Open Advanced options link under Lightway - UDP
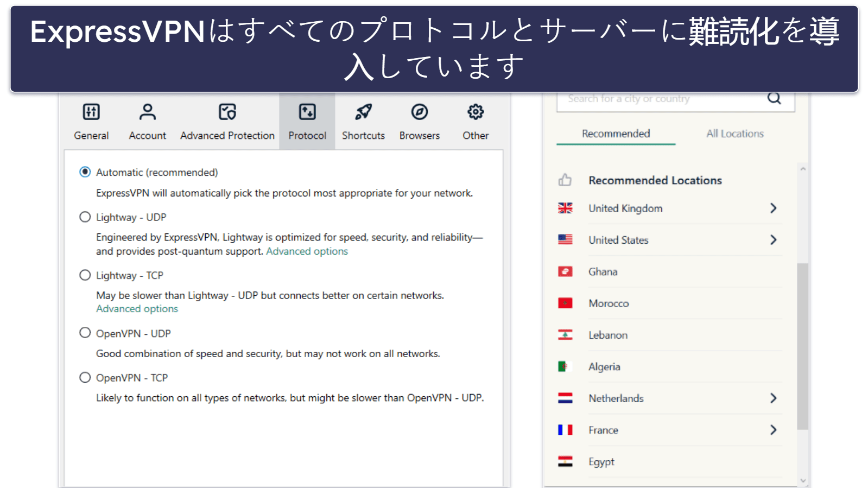Image resolution: width=868 pixels, height=488 pixels. pyautogui.click(x=307, y=251)
